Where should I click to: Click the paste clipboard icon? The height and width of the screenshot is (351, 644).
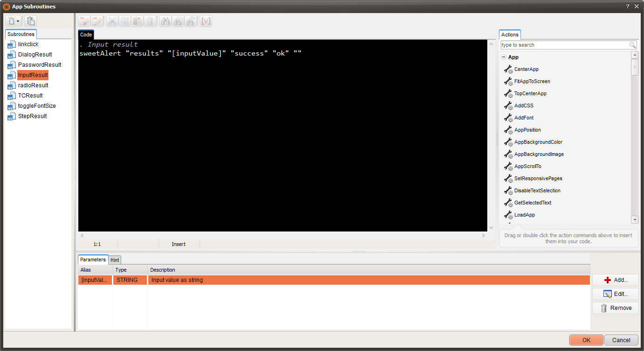click(x=137, y=21)
